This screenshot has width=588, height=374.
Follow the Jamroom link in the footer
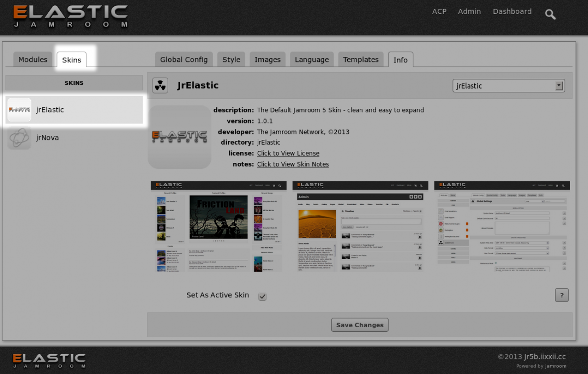[556, 366]
